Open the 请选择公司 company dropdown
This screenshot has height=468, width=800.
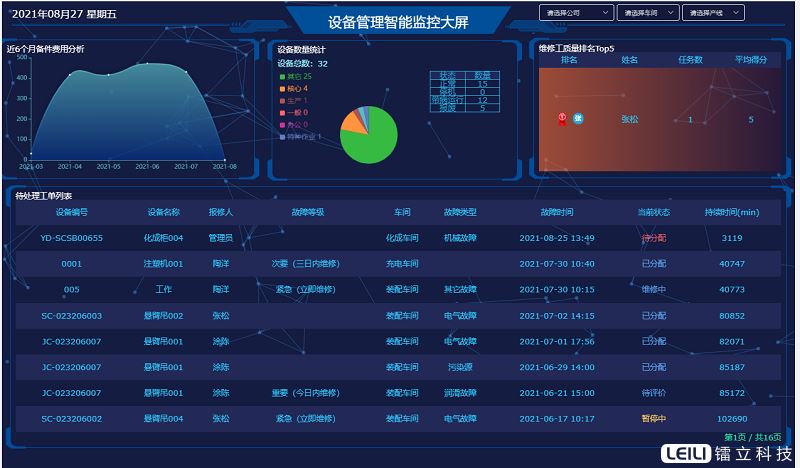pyautogui.click(x=576, y=13)
